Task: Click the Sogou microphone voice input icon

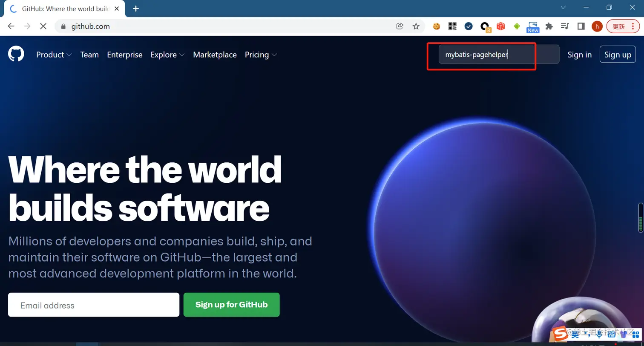Action: point(599,334)
